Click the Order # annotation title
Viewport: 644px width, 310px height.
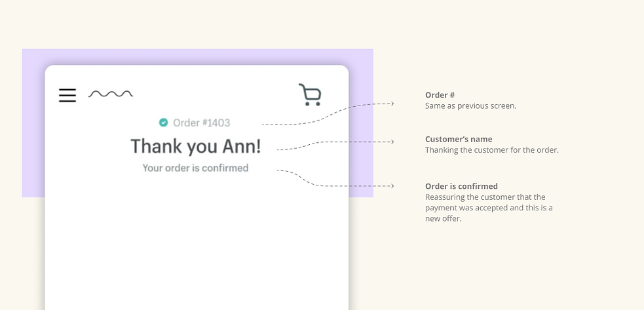[440, 95]
